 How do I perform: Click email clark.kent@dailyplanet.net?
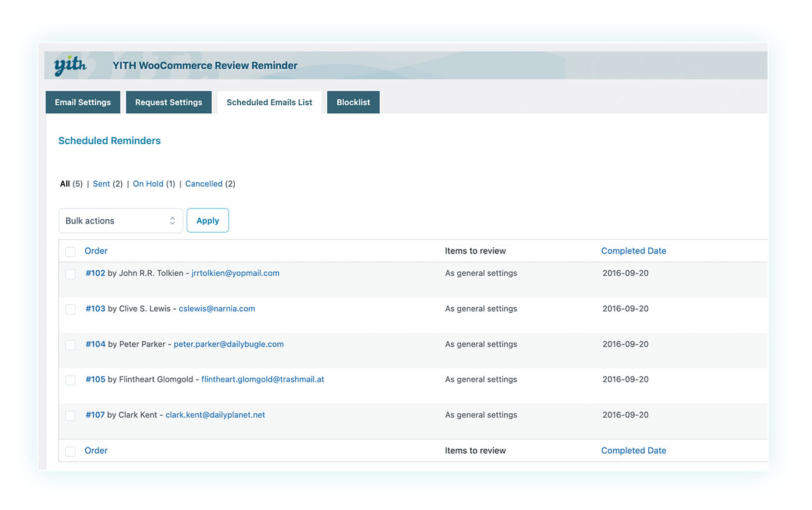tap(215, 414)
